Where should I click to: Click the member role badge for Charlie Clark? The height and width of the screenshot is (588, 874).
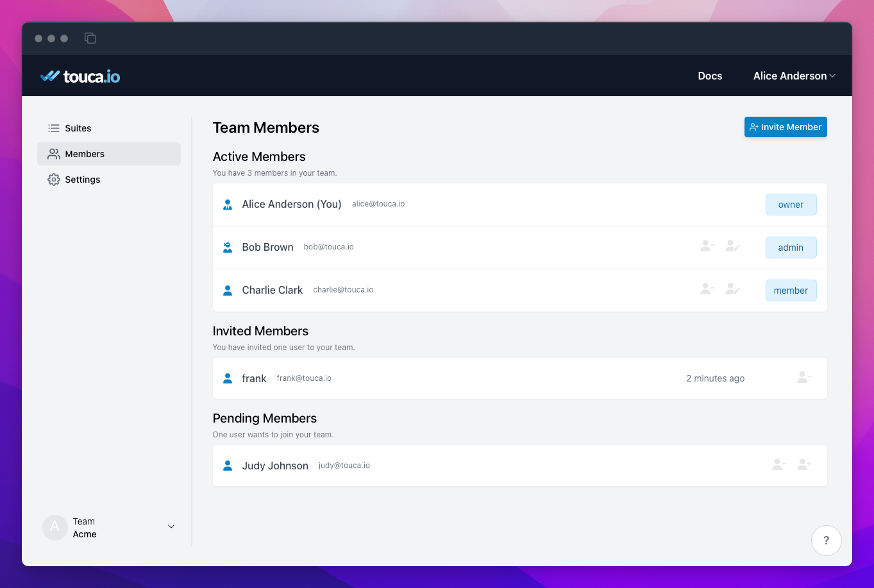coord(791,290)
